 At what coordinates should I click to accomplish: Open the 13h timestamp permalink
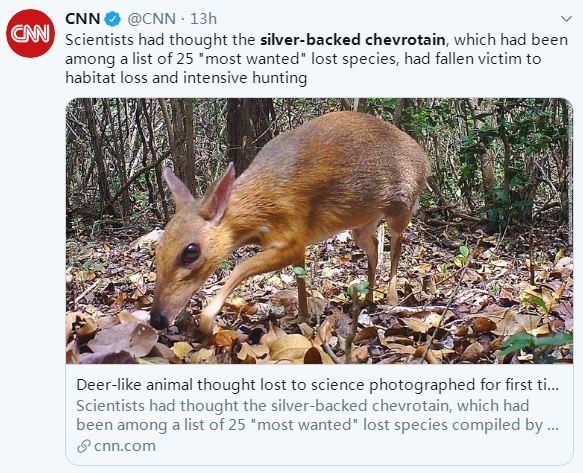tap(203, 19)
